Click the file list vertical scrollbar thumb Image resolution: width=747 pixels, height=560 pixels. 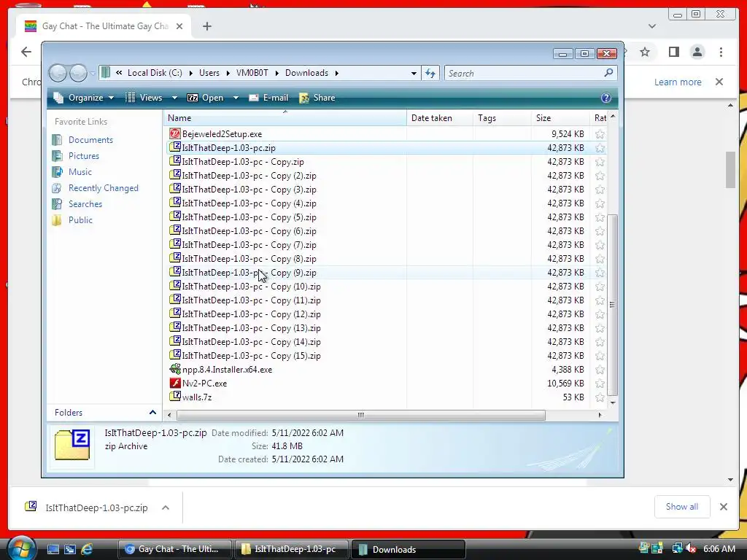pyautogui.click(x=613, y=305)
